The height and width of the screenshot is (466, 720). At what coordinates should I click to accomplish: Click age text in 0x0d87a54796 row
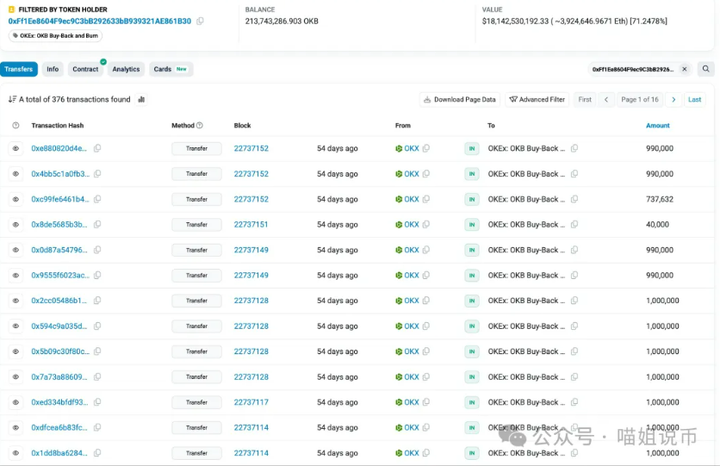pyautogui.click(x=337, y=250)
